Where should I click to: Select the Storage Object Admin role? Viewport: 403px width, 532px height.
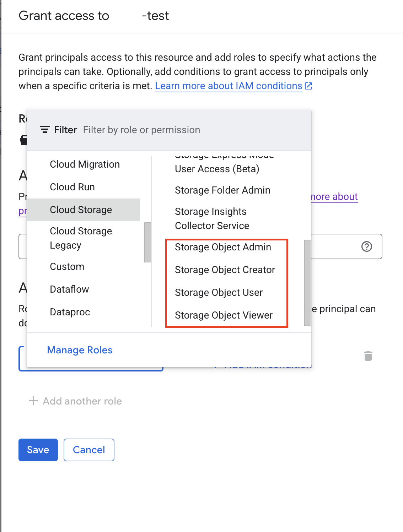(x=223, y=247)
